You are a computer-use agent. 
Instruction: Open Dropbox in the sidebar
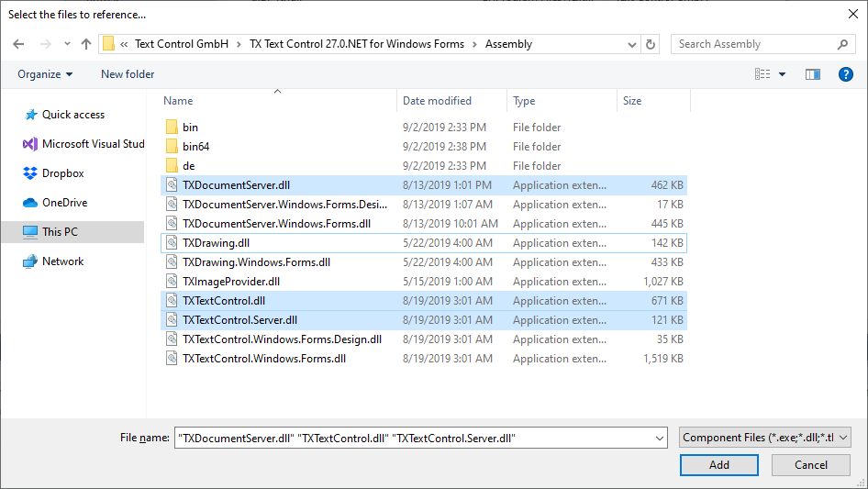click(53, 173)
